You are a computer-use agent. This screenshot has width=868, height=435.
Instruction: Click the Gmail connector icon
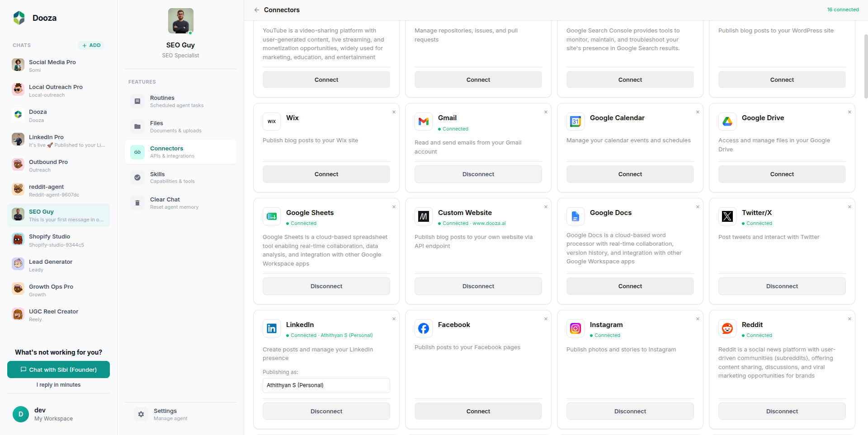click(424, 122)
